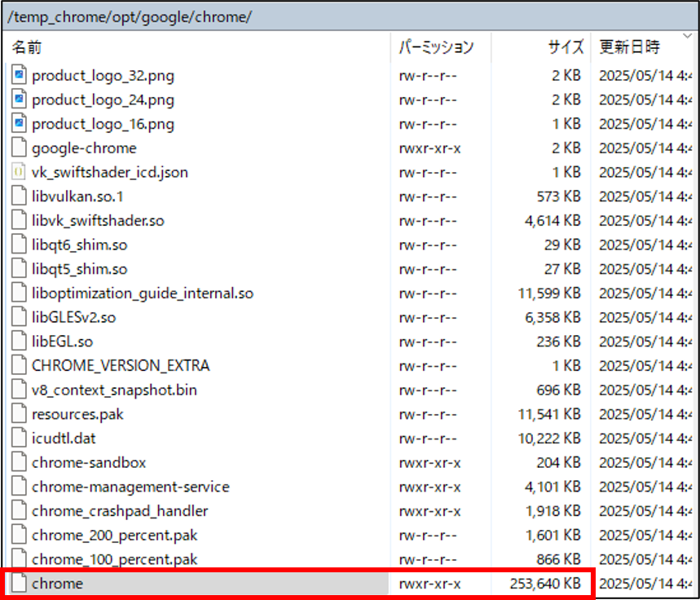Click the chrome_crashpad_handler file icon

coord(19,510)
